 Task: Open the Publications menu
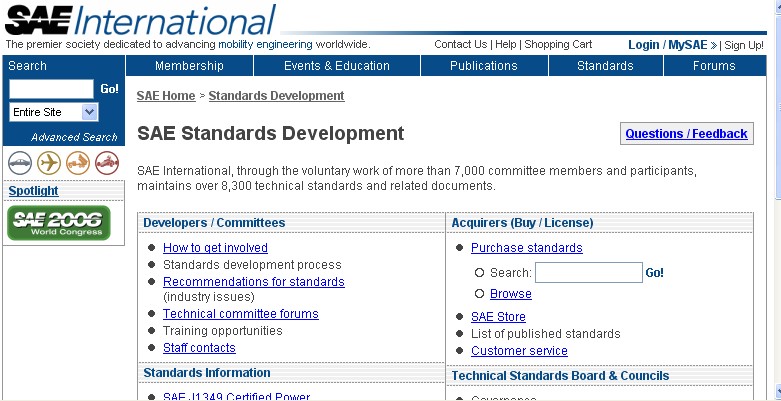click(484, 66)
